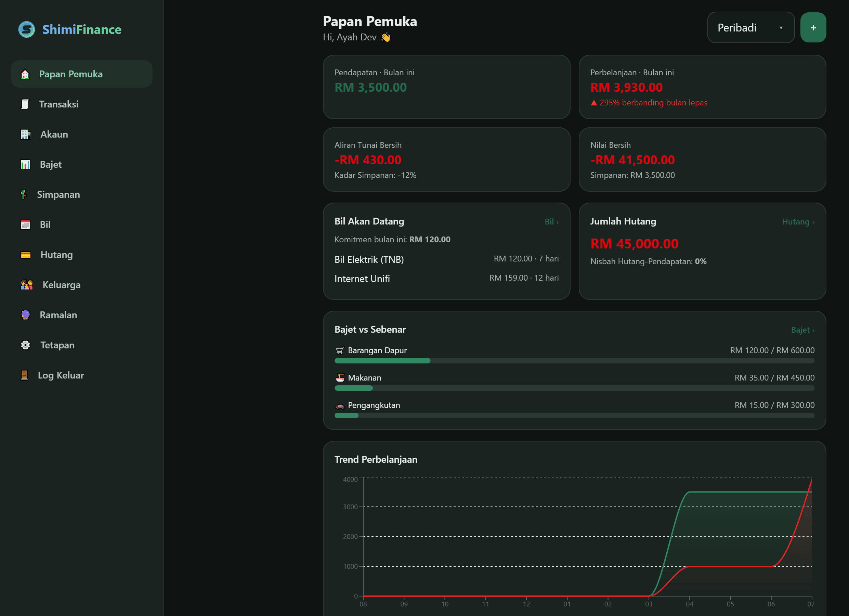Select the Hutang credit card icon
The image size is (849, 616).
click(x=25, y=255)
